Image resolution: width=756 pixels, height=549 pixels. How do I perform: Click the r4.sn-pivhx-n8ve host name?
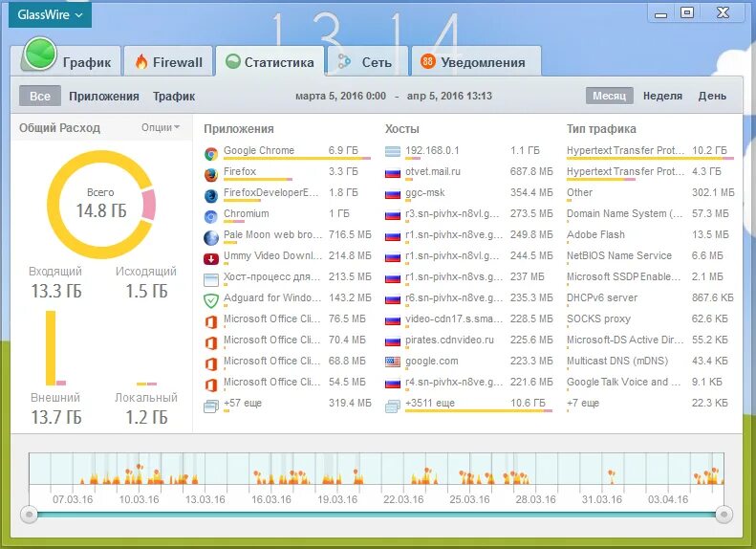[x=453, y=382]
